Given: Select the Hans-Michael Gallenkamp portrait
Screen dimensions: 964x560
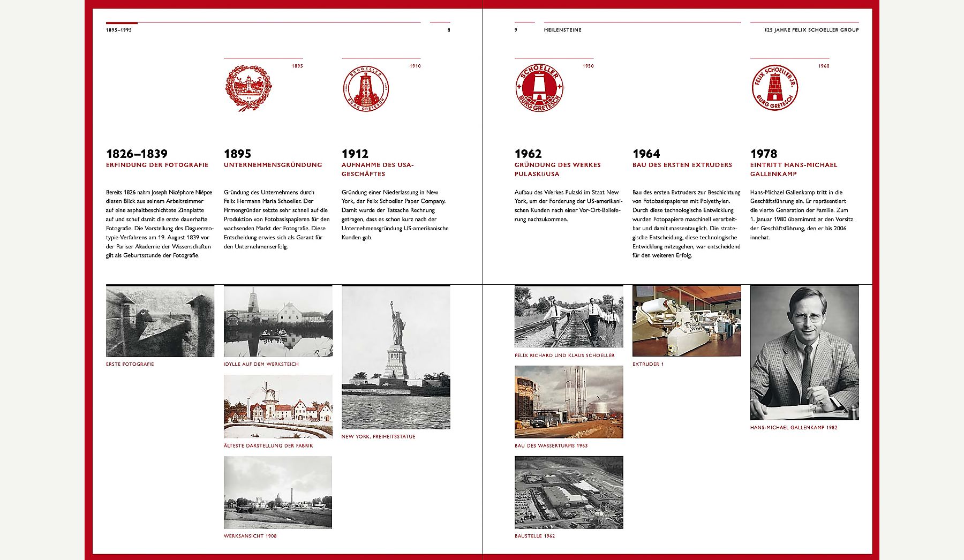Looking at the screenshot, I should (x=804, y=353).
